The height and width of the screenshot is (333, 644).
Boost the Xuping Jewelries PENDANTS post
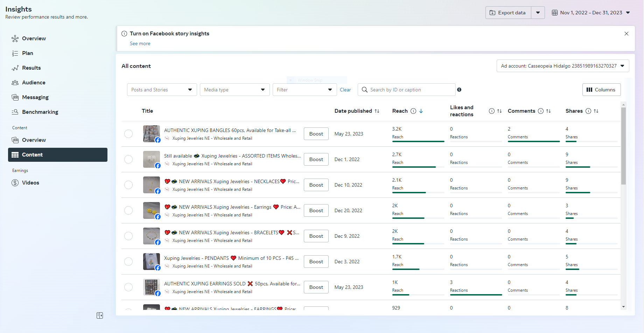pos(316,262)
